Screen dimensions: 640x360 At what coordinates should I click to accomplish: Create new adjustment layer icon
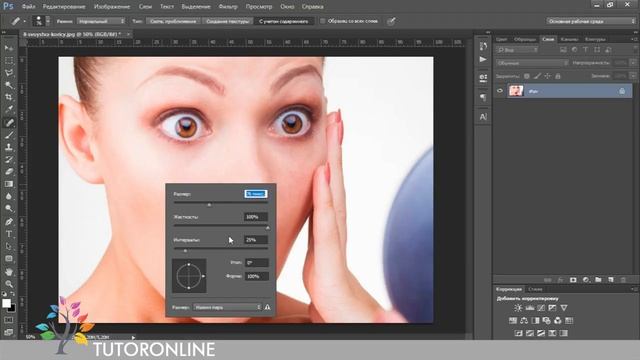click(586, 280)
